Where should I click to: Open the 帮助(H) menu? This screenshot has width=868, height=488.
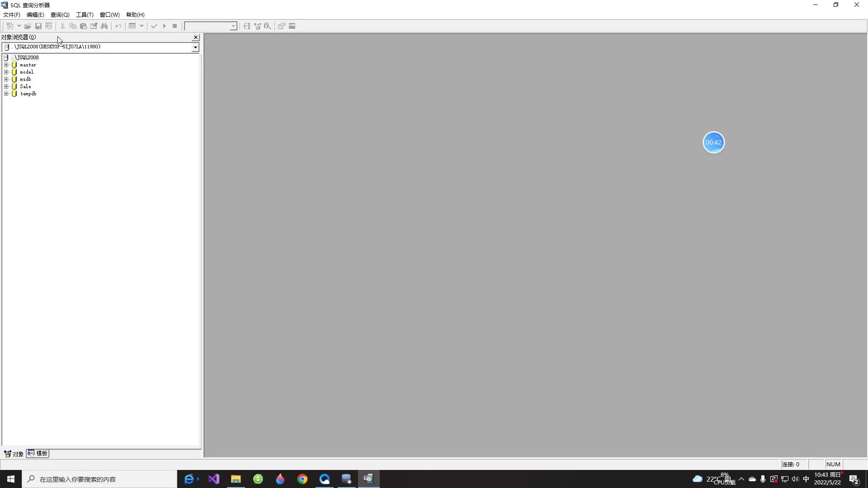(135, 15)
